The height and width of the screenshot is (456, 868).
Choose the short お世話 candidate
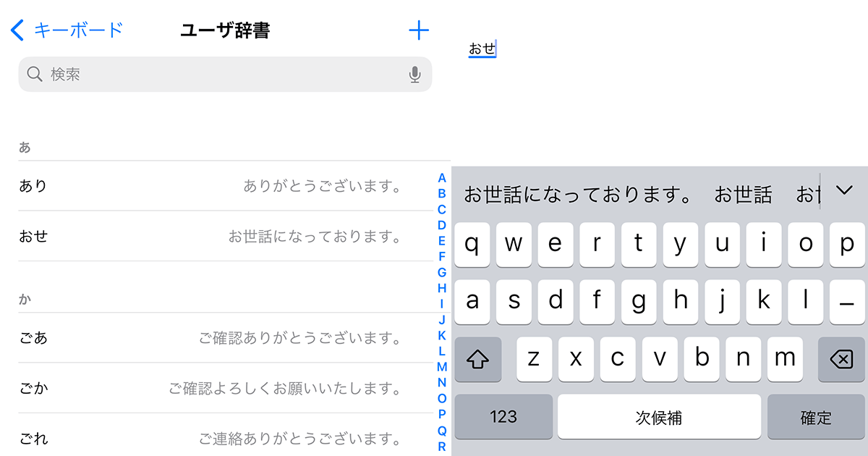pos(744,195)
